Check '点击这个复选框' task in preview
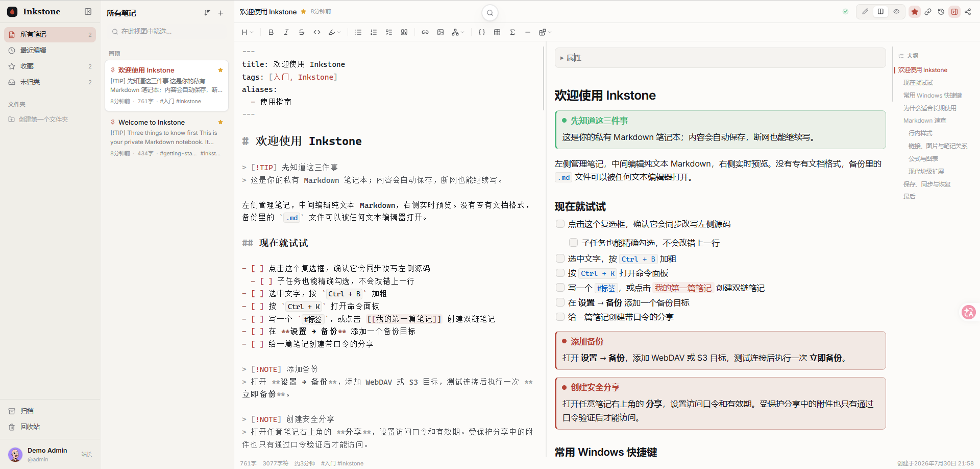The height and width of the screenshot is (469, 980). [x=560, y=224]
